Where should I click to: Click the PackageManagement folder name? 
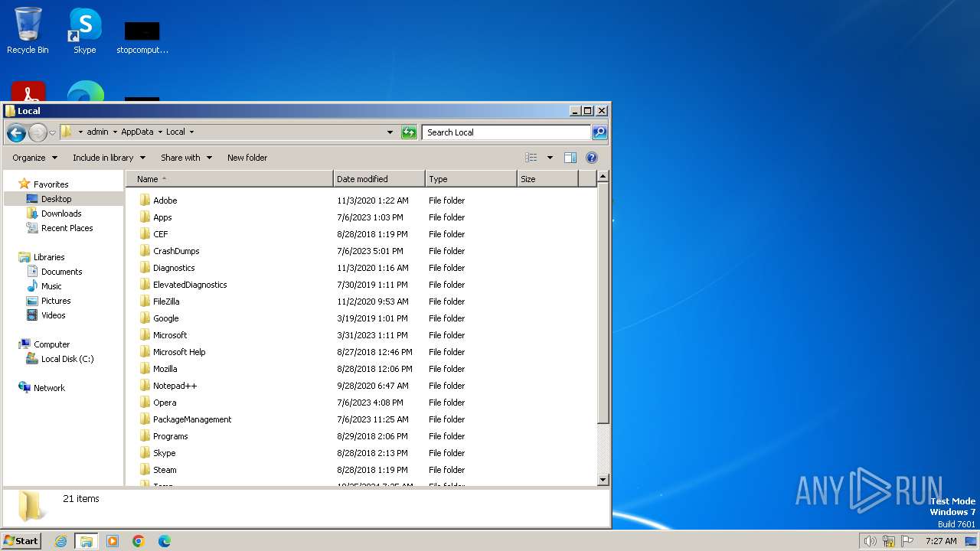point(192,419)
